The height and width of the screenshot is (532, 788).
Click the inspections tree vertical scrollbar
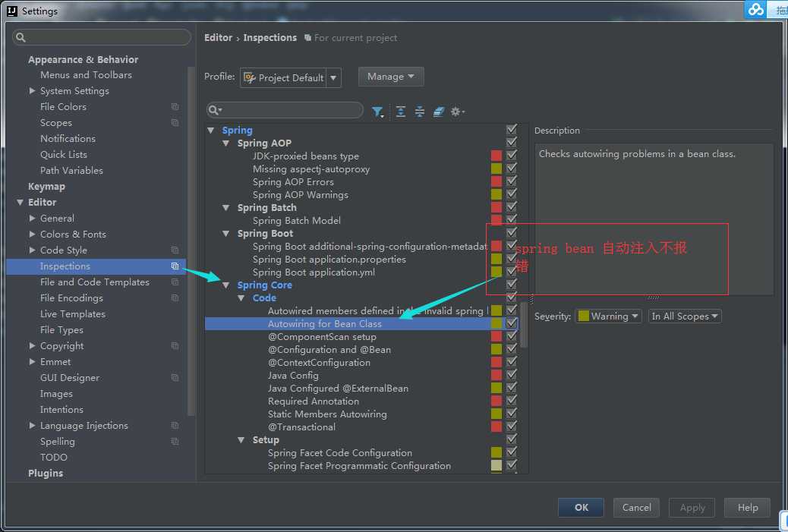click(524, 324)
